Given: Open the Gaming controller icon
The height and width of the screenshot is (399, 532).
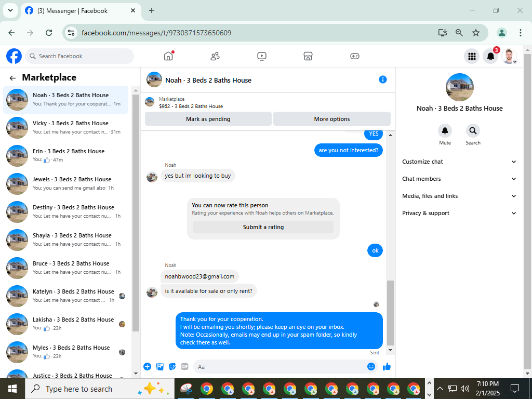Looking at the screenshot, I should [x=354, y=56].
